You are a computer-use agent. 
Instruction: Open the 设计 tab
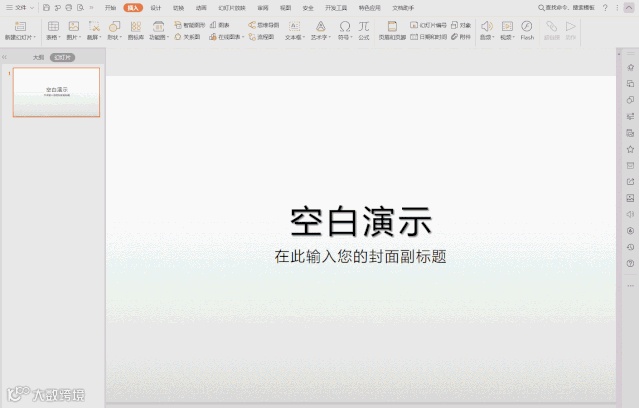tap(156, 8)
